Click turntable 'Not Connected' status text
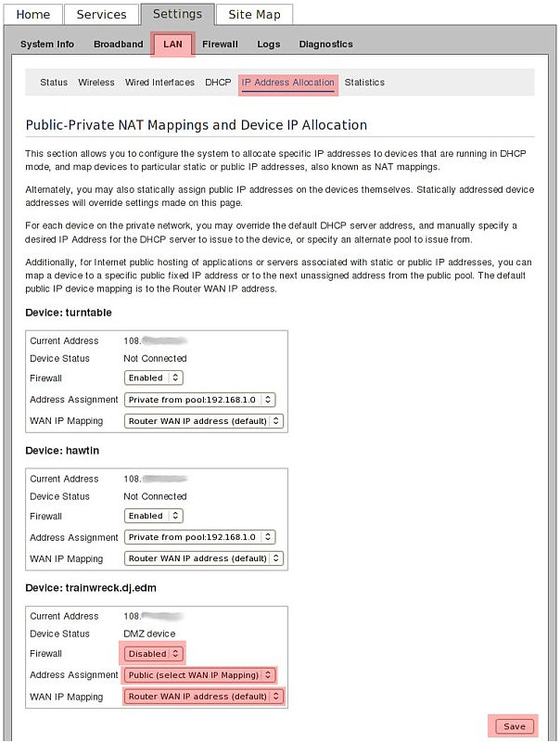Screen dimensions: 560x743 click(x=155, y=358)
